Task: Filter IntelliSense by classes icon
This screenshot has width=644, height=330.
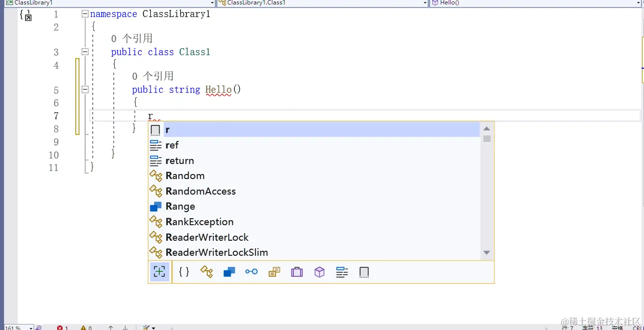Action: (x=206, y=272)
